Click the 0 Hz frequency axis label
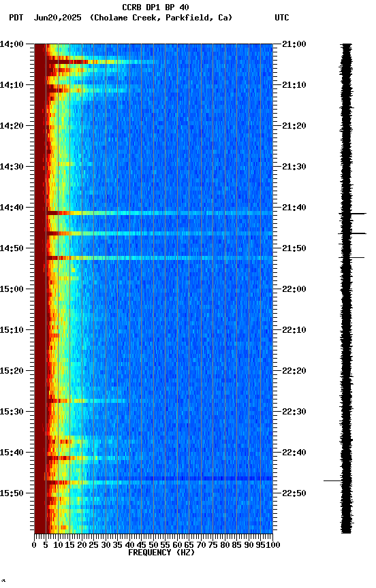 [x=34, y=545]
